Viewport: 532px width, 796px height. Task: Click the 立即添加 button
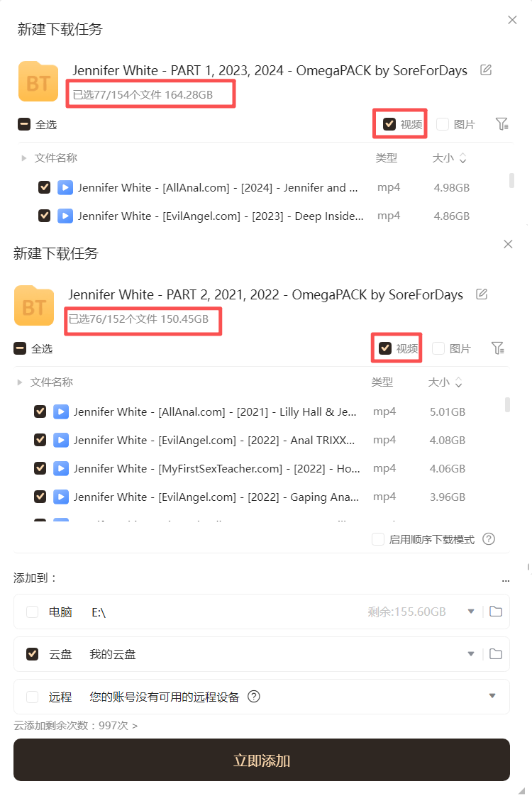262,760
